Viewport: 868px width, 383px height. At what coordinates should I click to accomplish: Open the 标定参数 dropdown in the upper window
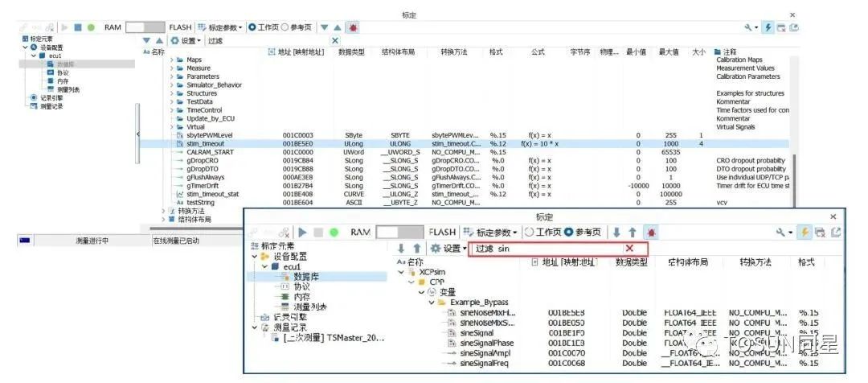point(219,27)
